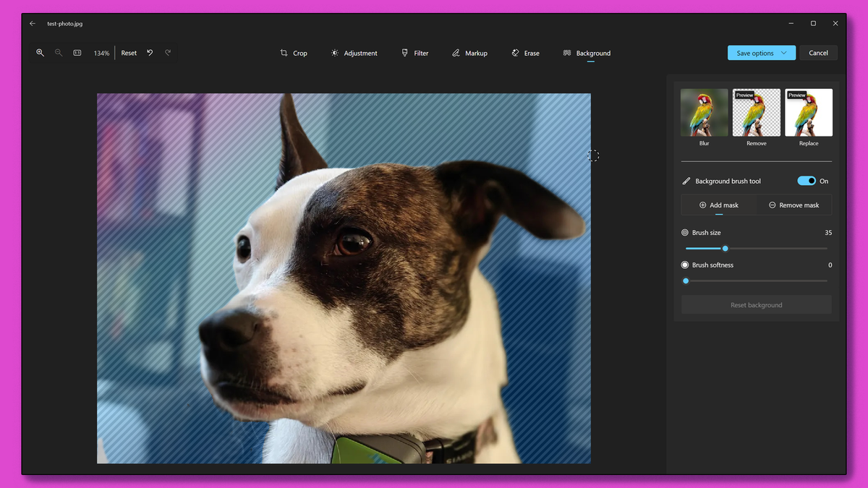Adjust the Brush size slider

point(725,248)
